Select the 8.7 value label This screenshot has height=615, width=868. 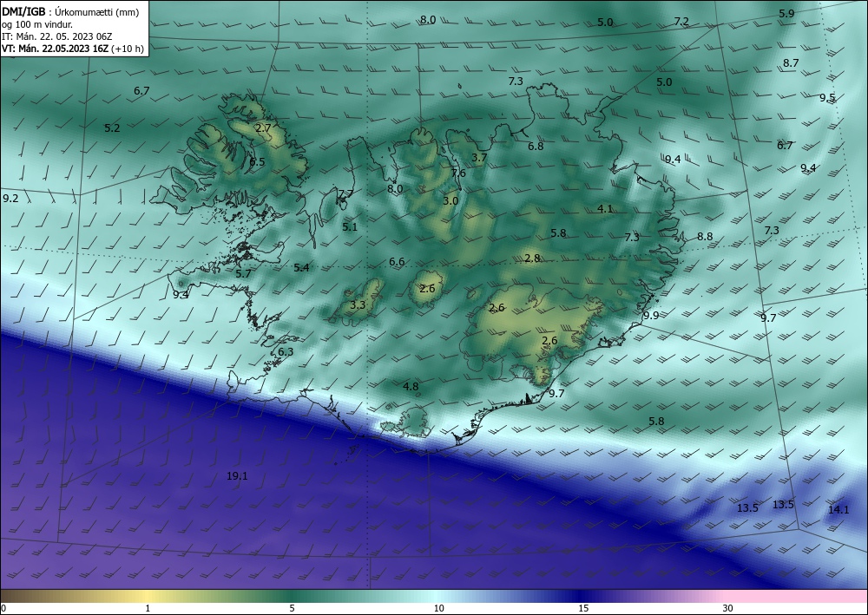[x=791, y=63]
